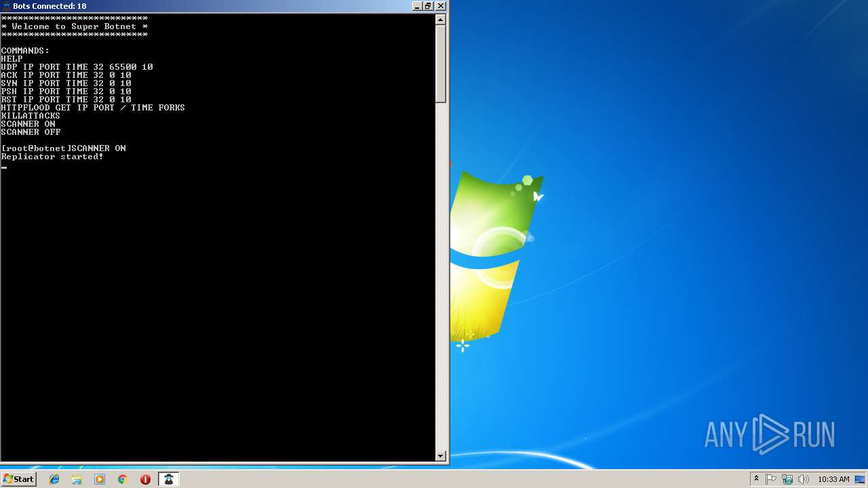Click the console vertical scrollbar thumb
Screen dimensions: 868x488
pyautogui.click(x=440, y=64)
